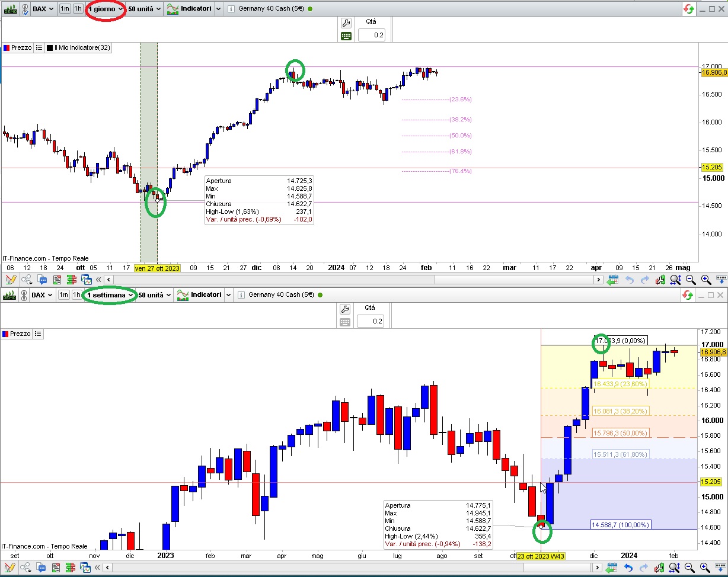The width and height of the screenshot is (728, 577).
Task: Click the '23 ott 2023 W43' date label
Action: (x=541, y=556)
